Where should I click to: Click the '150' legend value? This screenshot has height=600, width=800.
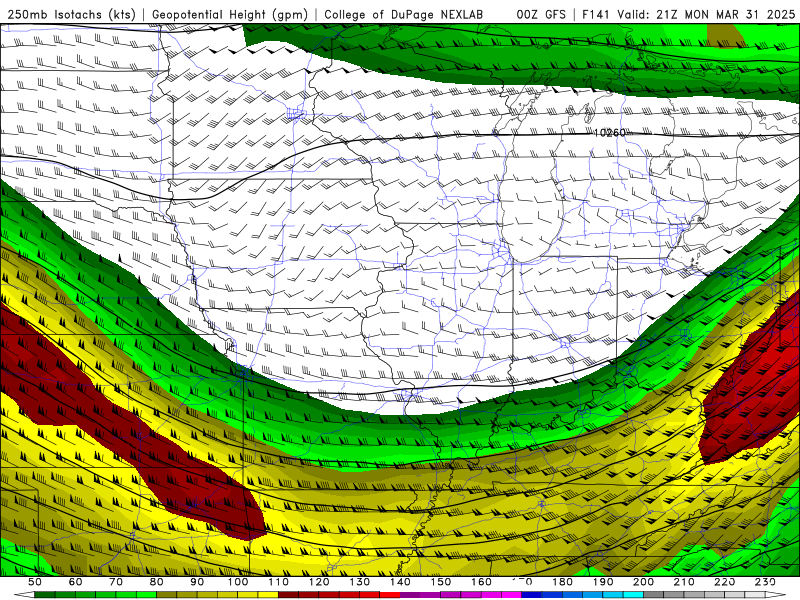click(x=441, y=582)
